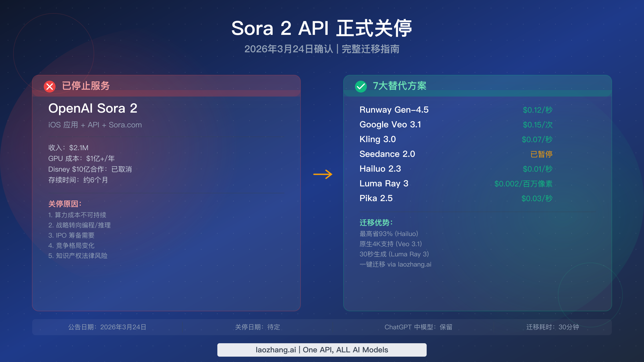The height and width of the screenshot is (362, 644).
Task: Select the Google Veo 3.1 row
Action: point(390,124)
